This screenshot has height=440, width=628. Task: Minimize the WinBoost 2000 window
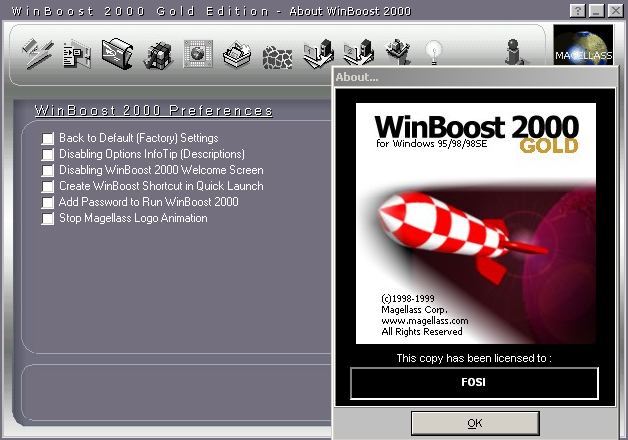coord(596,10)
